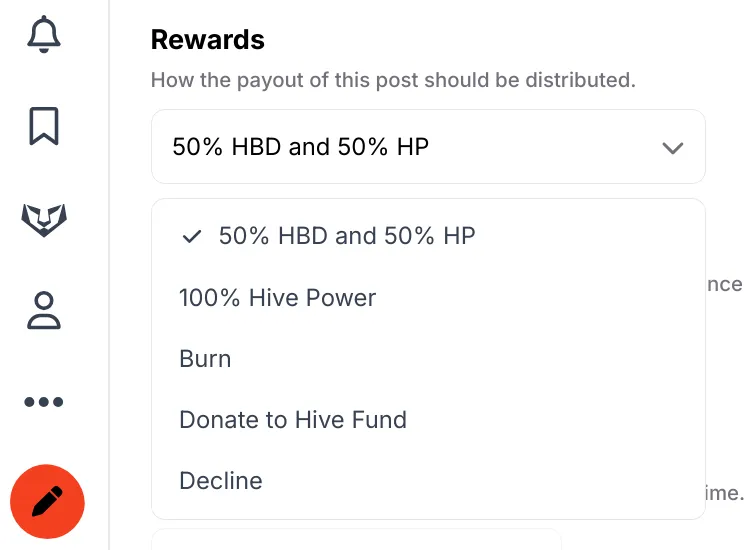Open the three-dot more menu
This screenshot has height=550, width=748.
click(x=44, y=402)
